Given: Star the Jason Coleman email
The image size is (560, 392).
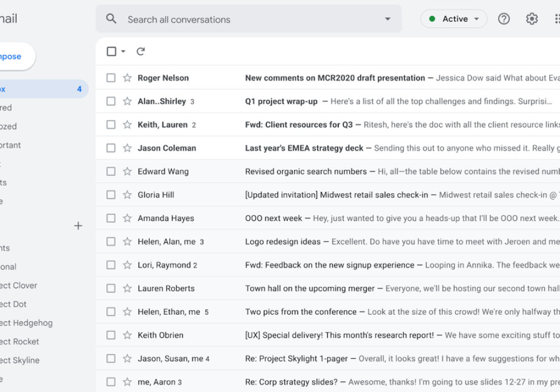Looking at the screenshot, I should [127, 148].
